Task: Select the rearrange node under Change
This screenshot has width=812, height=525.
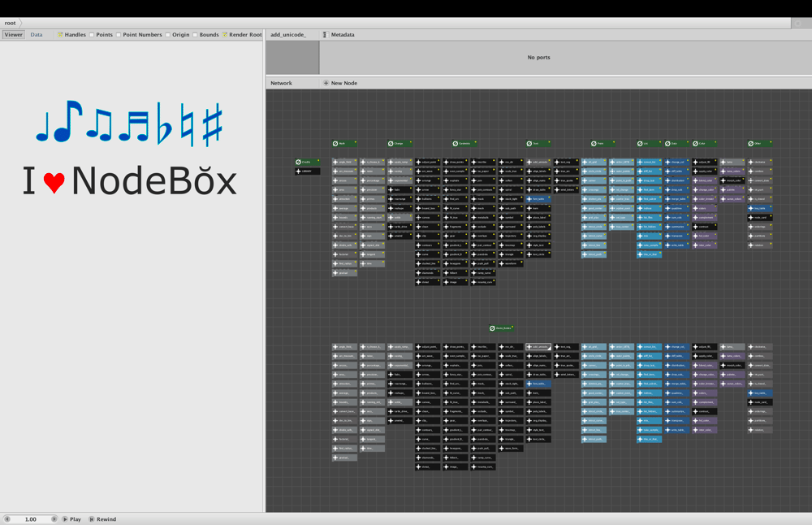Action: (400, 198)
